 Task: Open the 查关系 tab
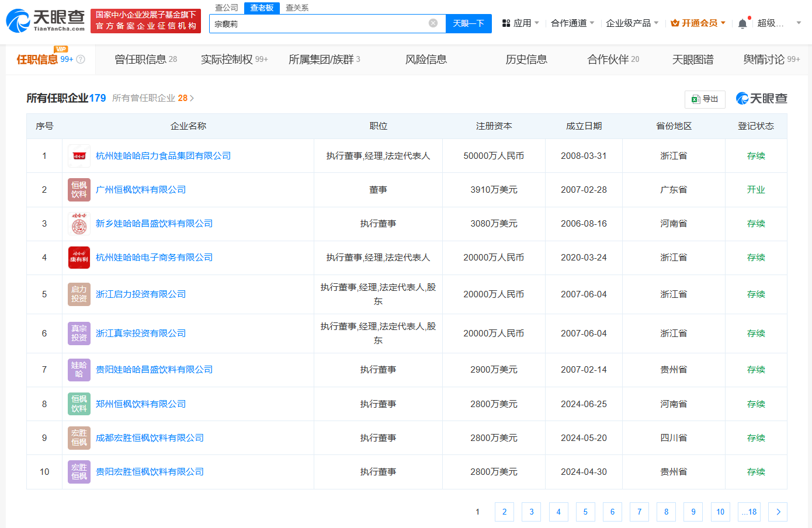(297, 8)
